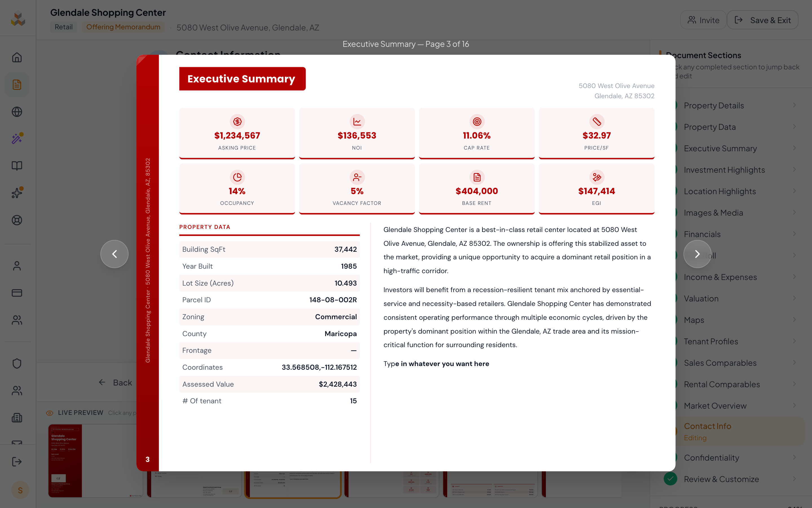Select the Documents icon in sidebar
The width and height of the screenshot is (812, 508).
pos(17,85)
